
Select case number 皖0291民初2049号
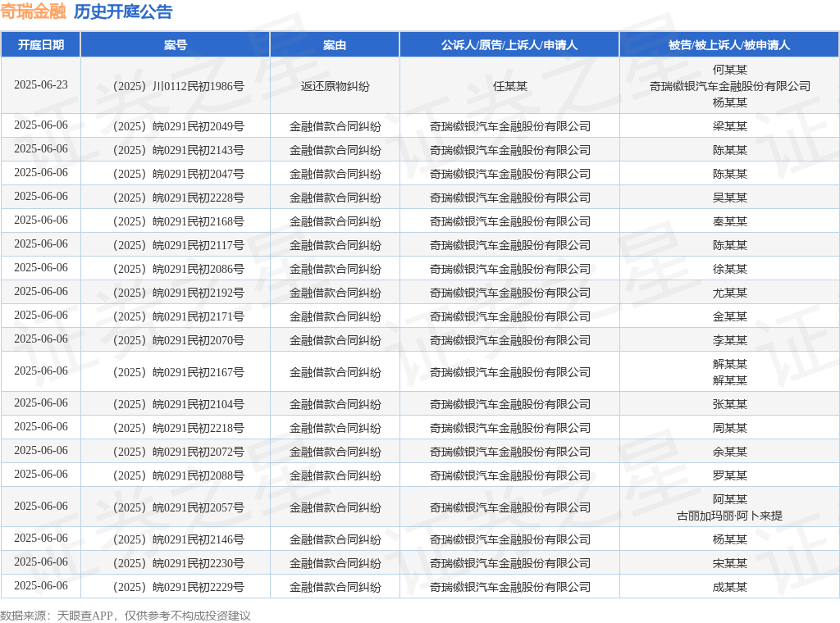click(178, 126)
